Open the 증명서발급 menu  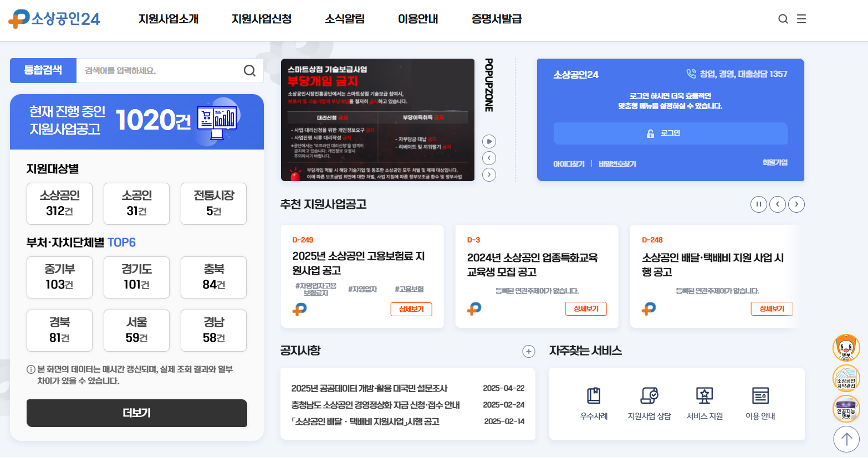[497, 19]
